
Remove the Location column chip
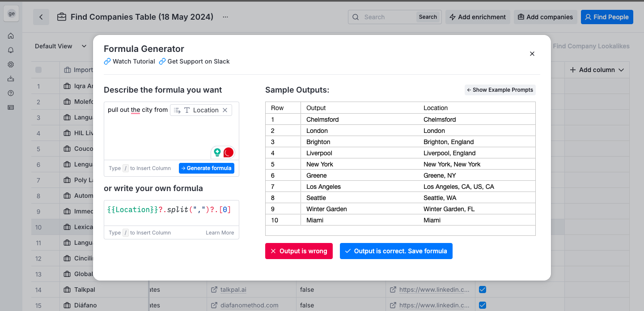[x=225, y=110]
